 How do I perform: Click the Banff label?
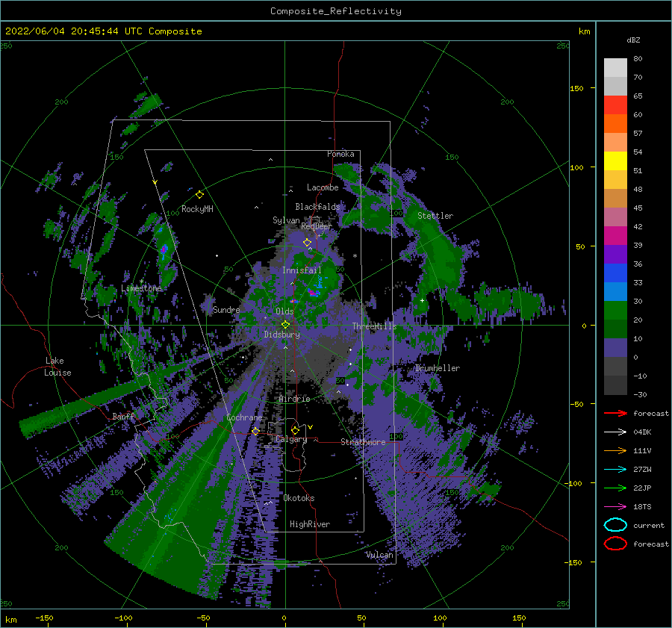tap(123, 417)
